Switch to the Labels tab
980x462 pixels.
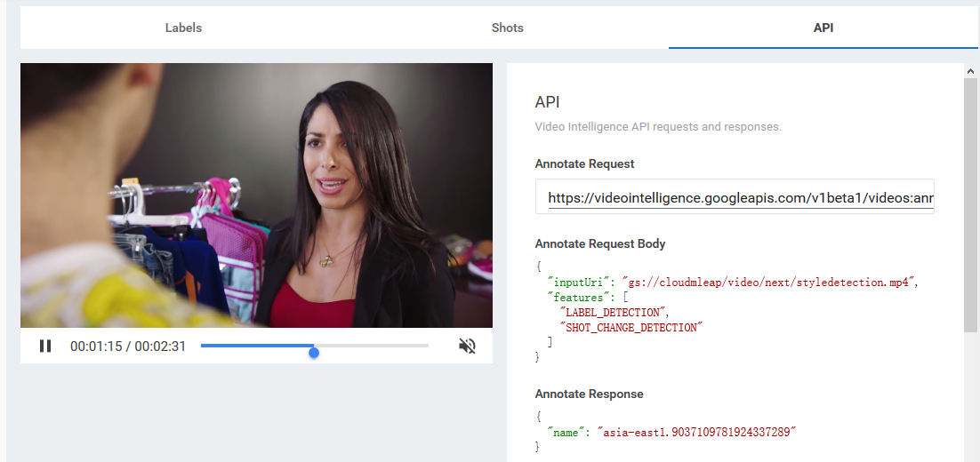183,28
